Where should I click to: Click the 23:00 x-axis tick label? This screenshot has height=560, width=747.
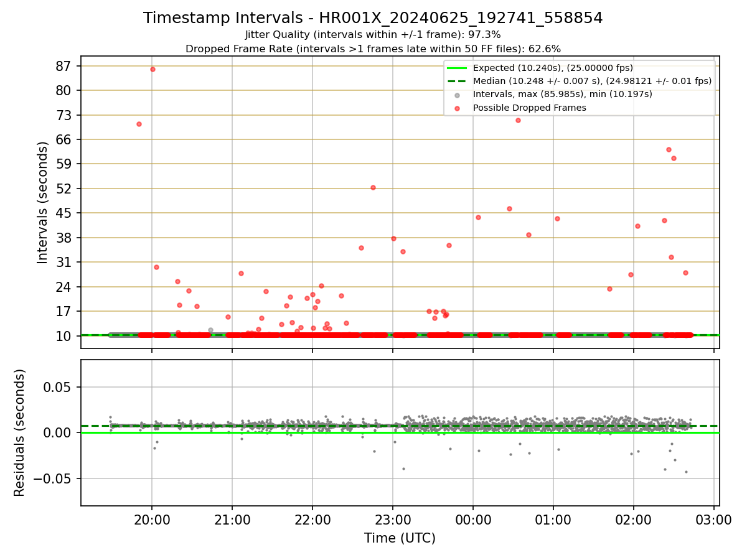click(393, 519)
